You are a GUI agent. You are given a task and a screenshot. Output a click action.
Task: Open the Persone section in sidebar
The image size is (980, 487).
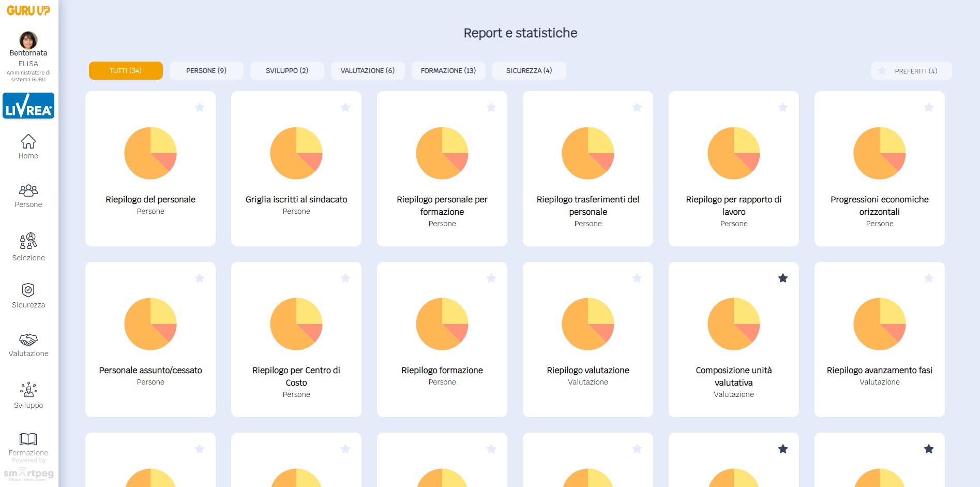click(x=28, y=196)
